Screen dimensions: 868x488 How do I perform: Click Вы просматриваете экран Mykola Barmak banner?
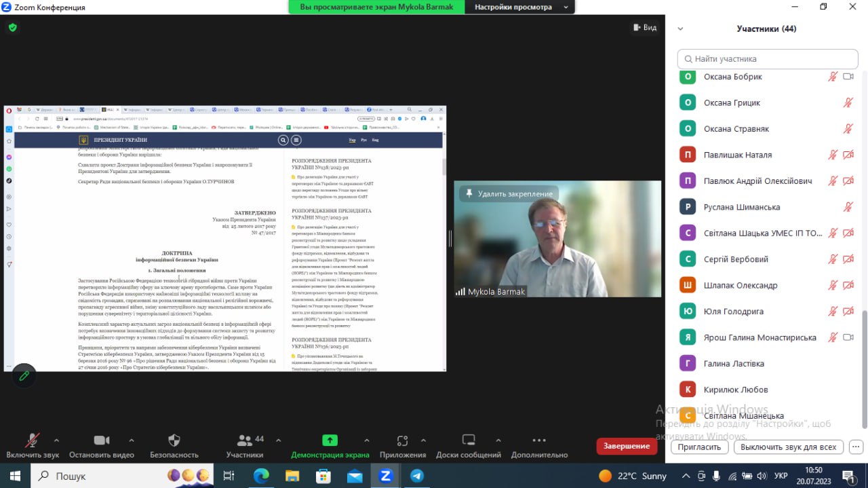(x=377, y=7)
